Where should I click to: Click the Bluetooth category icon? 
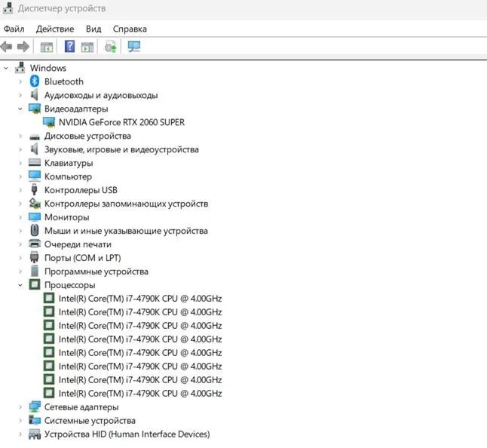click(35, 81)
